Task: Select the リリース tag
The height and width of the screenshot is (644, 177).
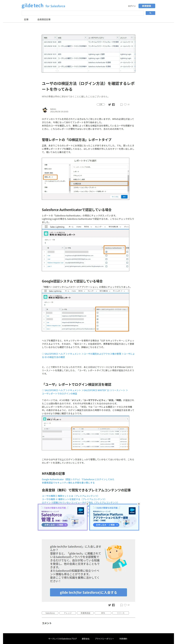Action: coord(121,613)
